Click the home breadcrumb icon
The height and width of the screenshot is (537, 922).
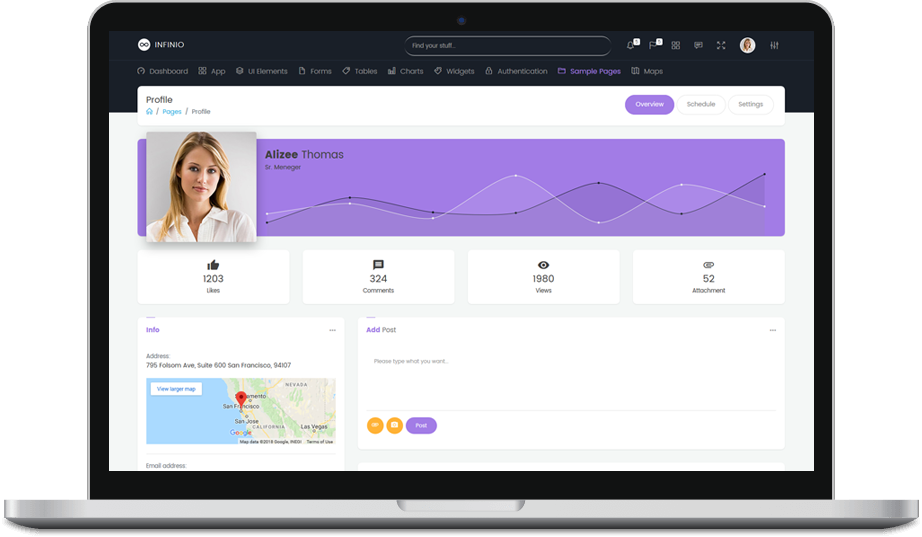[150, 112]
